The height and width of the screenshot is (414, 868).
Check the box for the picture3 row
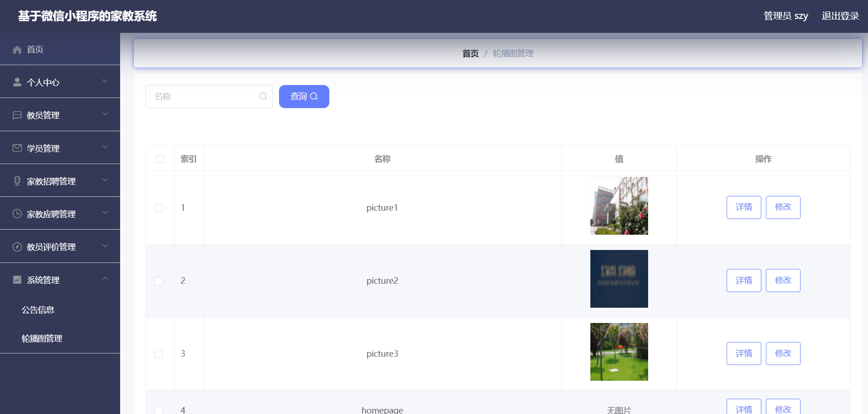coord(159,354)
